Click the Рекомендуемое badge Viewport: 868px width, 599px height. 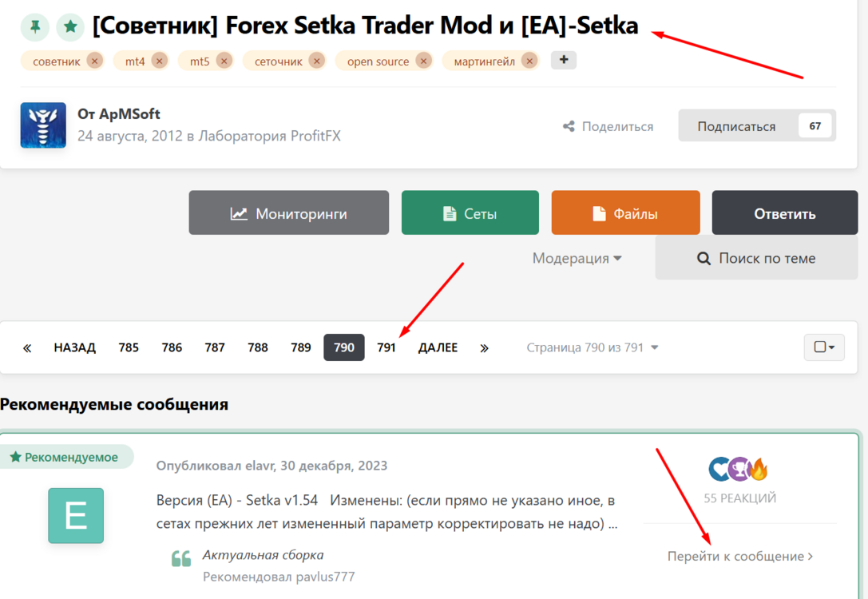(65, 458)
